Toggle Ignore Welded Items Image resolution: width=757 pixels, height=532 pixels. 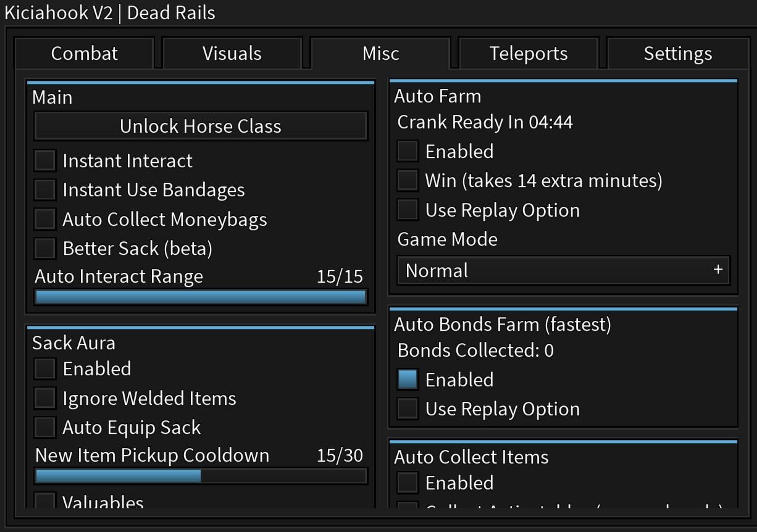click(x=45, y=398)
